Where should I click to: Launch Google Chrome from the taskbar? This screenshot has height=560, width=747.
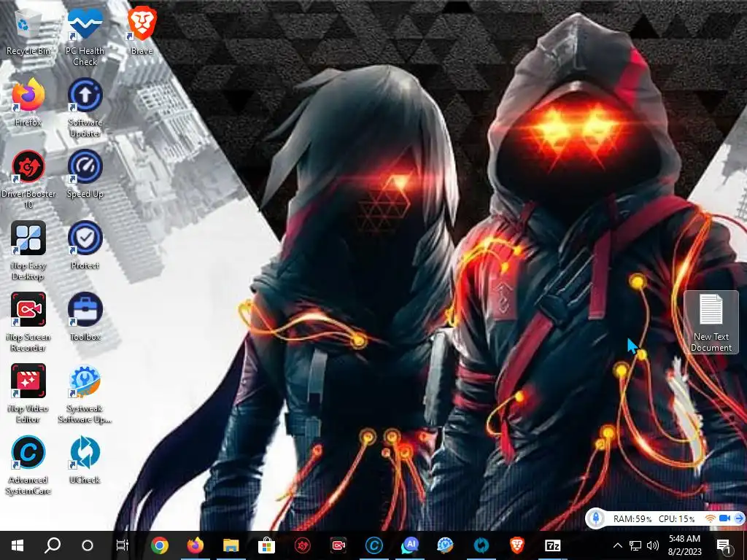click(x=160, y=545)
